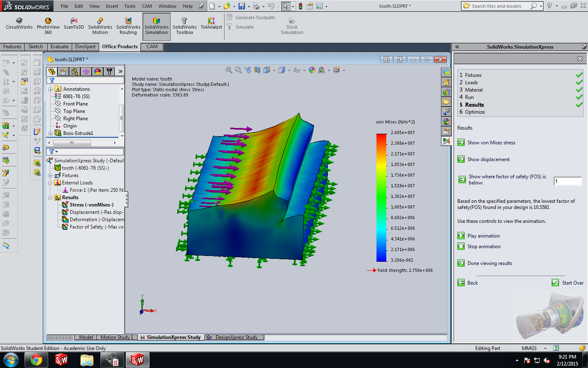Collapse the Results node

[x=51, y=197]
